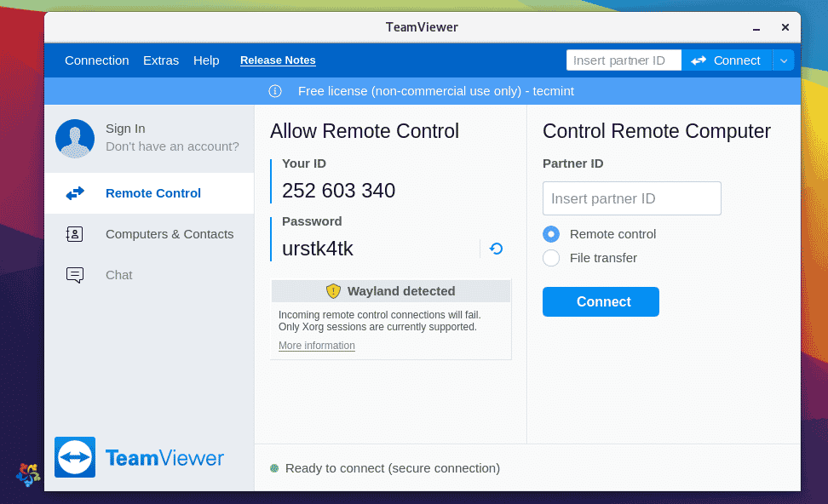The image size is (828, 504).
Task: Switch to Computers & Contacts tab
Action: (x=149, y=234)
